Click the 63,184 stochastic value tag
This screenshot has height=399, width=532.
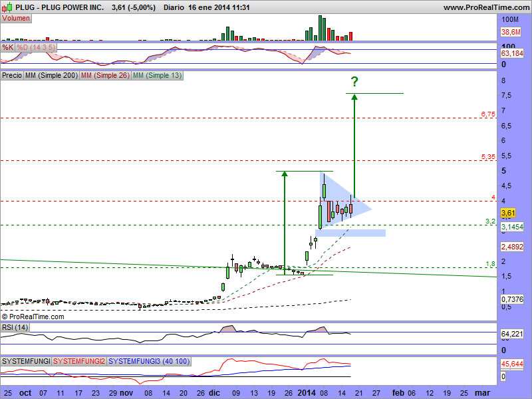coord(512,53)
